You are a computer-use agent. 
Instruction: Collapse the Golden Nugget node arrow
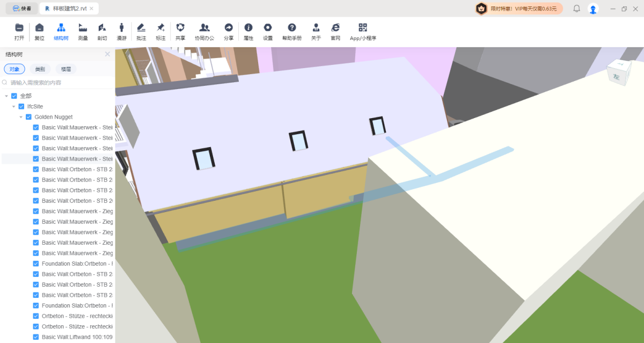[x=21, y=117]
